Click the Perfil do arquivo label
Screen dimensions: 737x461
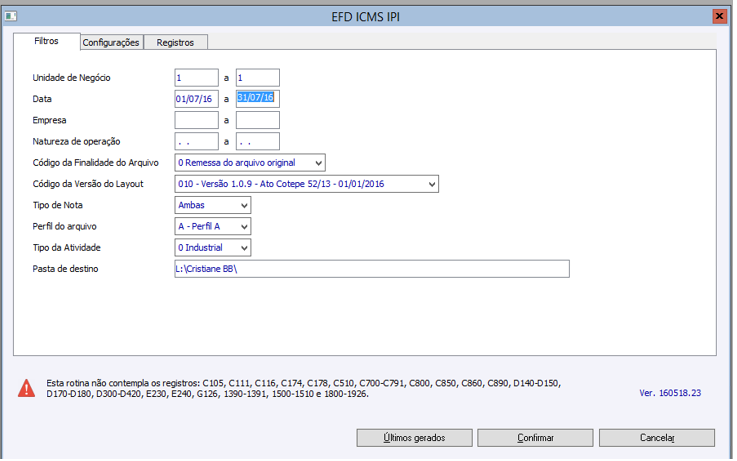(64, 226)
